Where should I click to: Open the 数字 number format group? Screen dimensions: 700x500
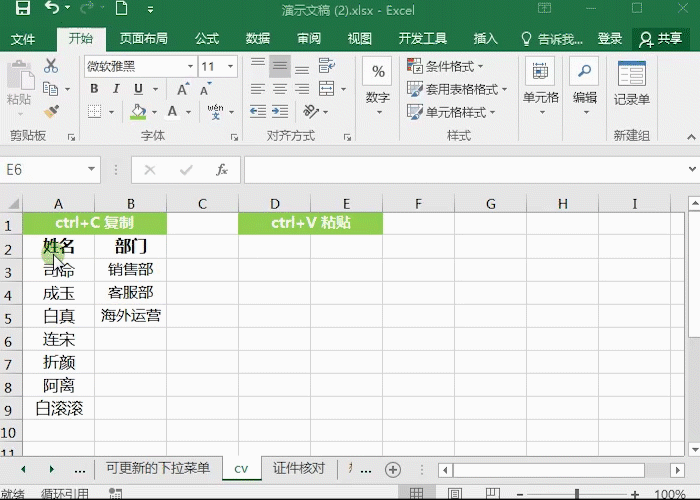click(x=378, y=87)
